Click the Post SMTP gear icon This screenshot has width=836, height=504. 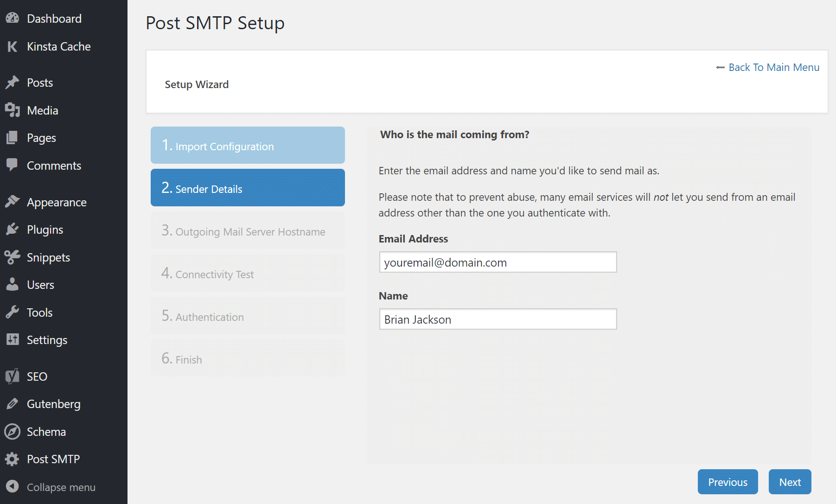tap(13, 459)
